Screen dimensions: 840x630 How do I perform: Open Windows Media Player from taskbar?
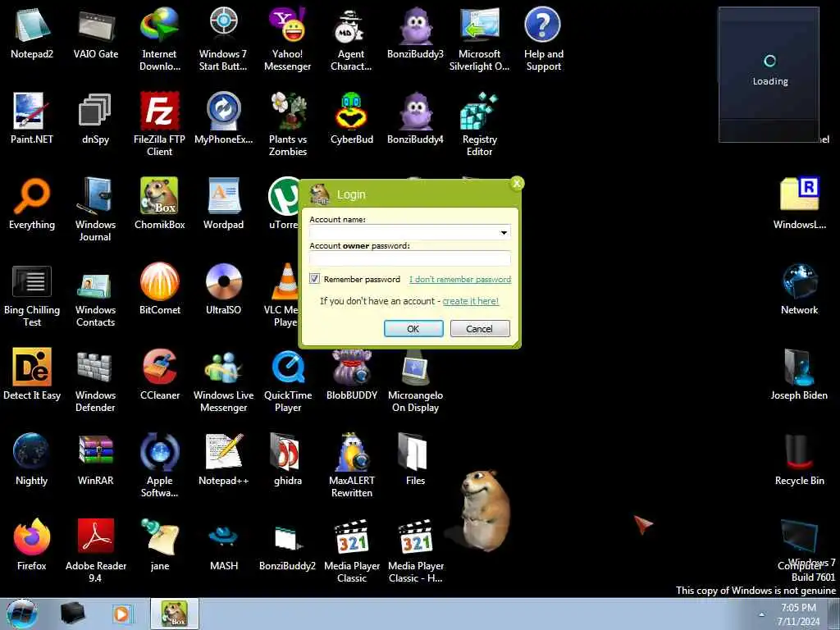coord(122,614)
